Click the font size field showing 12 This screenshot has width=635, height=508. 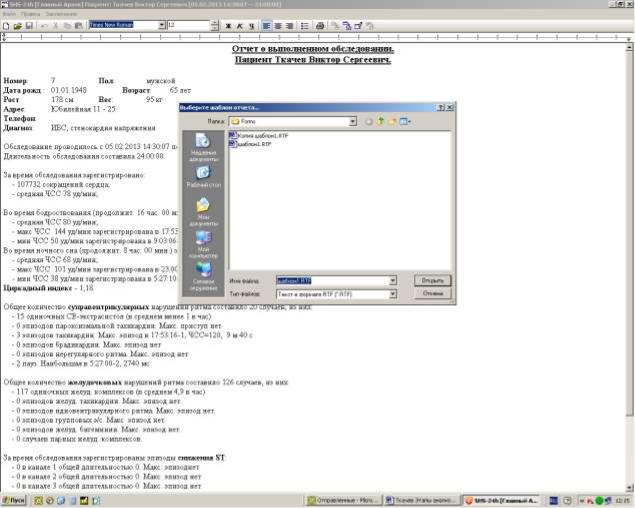pos(189,26)
